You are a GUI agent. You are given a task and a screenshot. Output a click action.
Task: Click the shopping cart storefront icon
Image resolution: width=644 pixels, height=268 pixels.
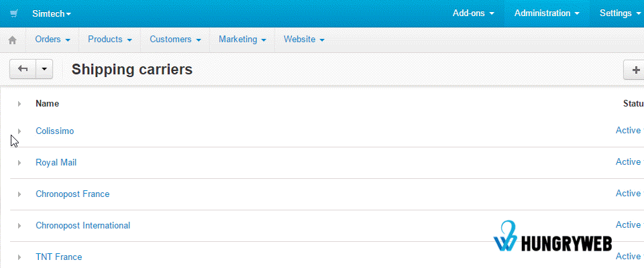click(13, 13)
